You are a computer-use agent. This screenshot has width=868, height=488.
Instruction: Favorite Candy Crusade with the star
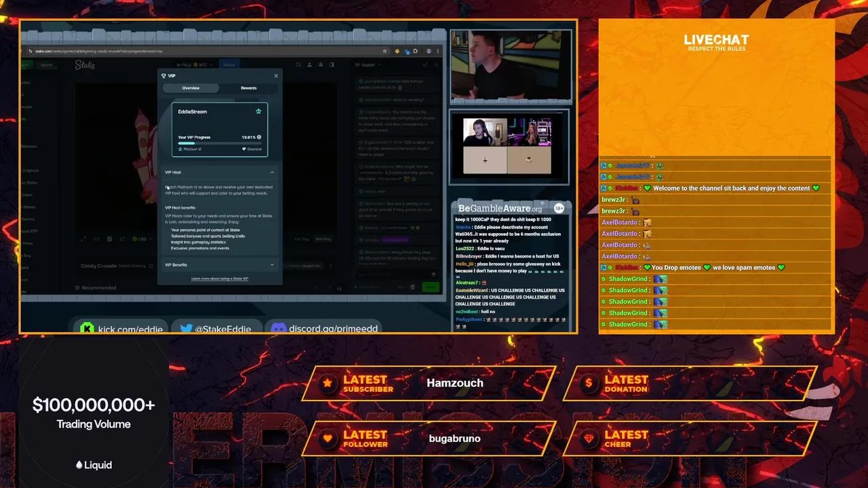pyautogui.click(x=151, y=266)
